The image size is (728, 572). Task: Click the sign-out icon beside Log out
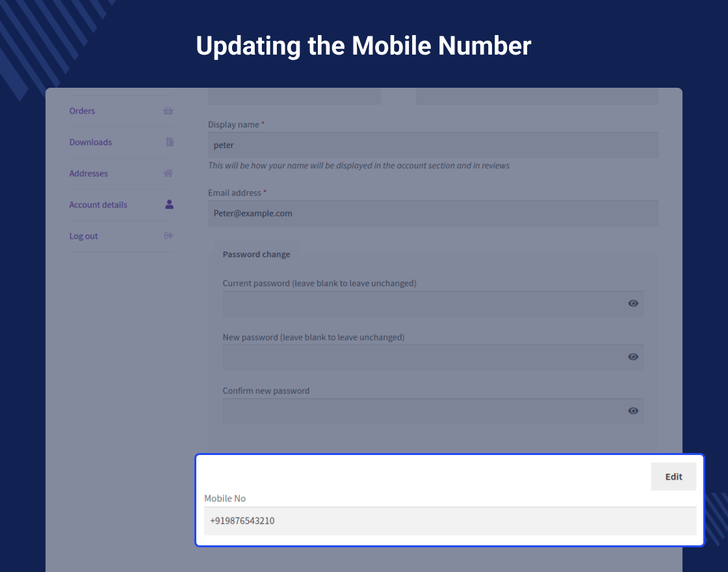[168, 235]
